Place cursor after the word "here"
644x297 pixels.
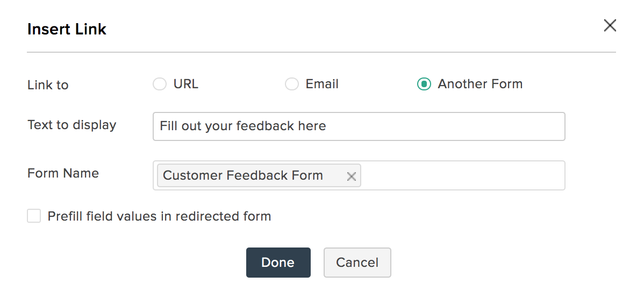click(x=327, y=126)
